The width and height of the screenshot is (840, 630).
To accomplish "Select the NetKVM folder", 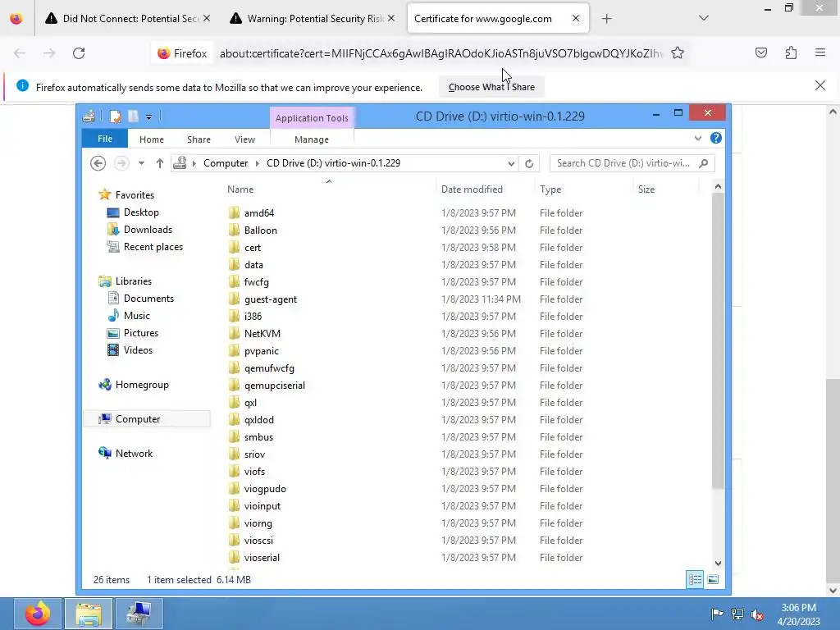I will point(262,333).
